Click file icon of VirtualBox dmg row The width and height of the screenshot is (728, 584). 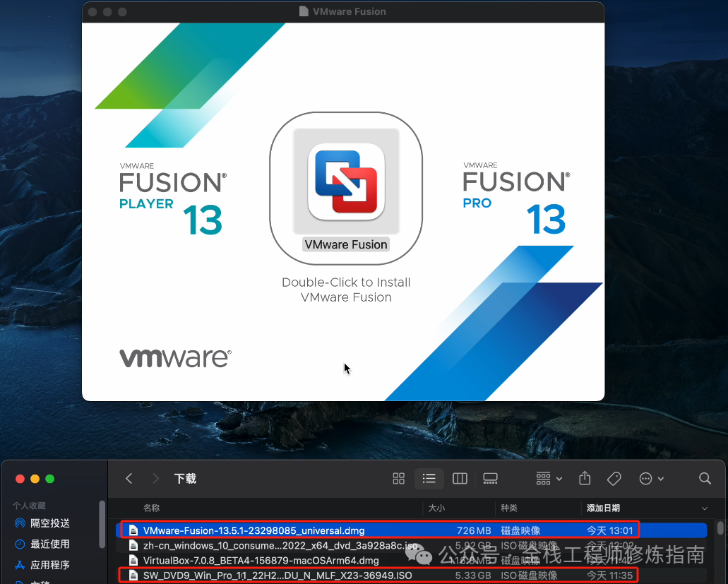tap(133, 560)
